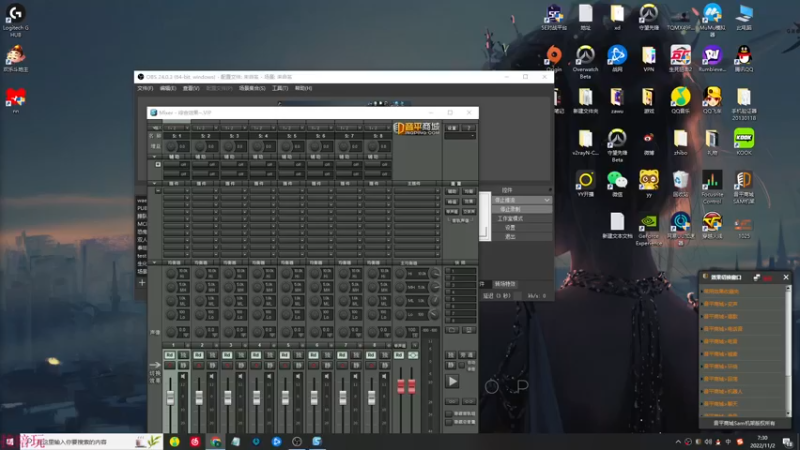The width and height of the screenshot is (800, 450).
Task: Open the 帮助(H) menu in OBS
Action: pyautogui.click(x=303, y=88)
